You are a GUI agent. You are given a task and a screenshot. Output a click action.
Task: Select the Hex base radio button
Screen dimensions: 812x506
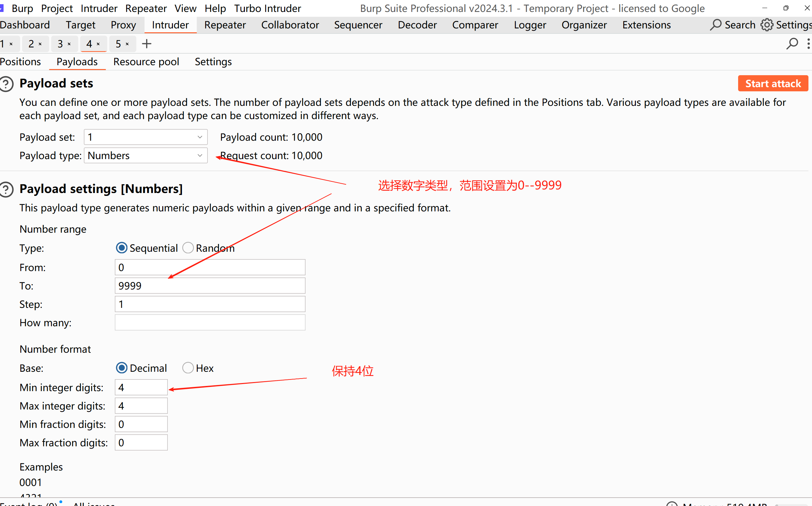click(188, 368)
